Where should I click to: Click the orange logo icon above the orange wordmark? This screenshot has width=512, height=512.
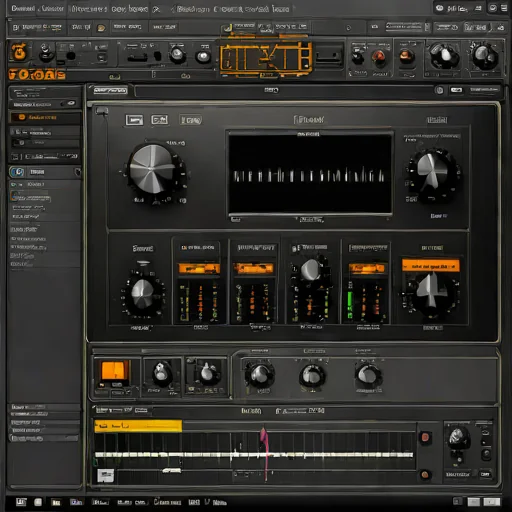click(x=19, y=52)
